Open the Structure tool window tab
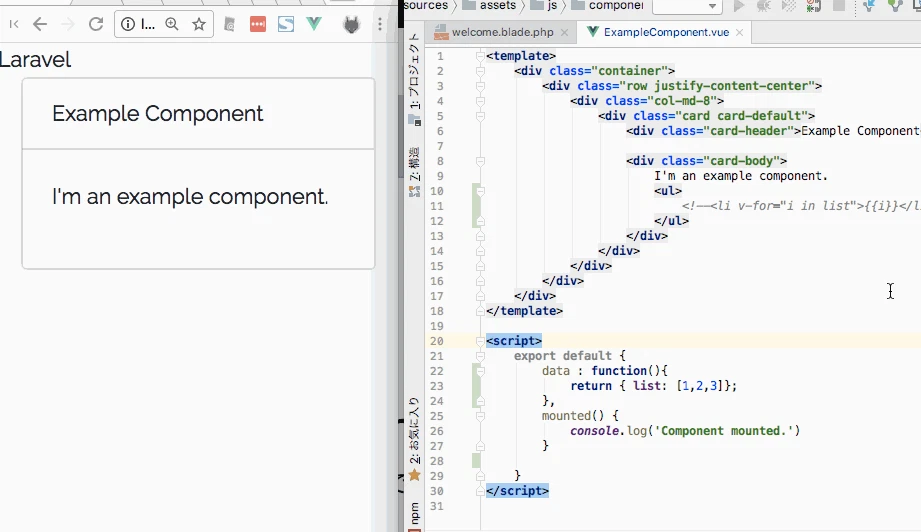921x532 pixels. [415, 171]
